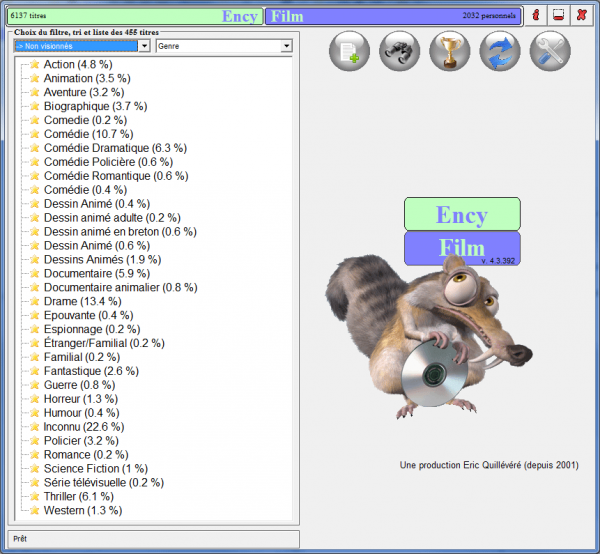The height and width of the screenshot is (554, 600).
Task: Open settings via wrench and screwdriver icon
Action: pyautogui.click(x=549, y=50)
